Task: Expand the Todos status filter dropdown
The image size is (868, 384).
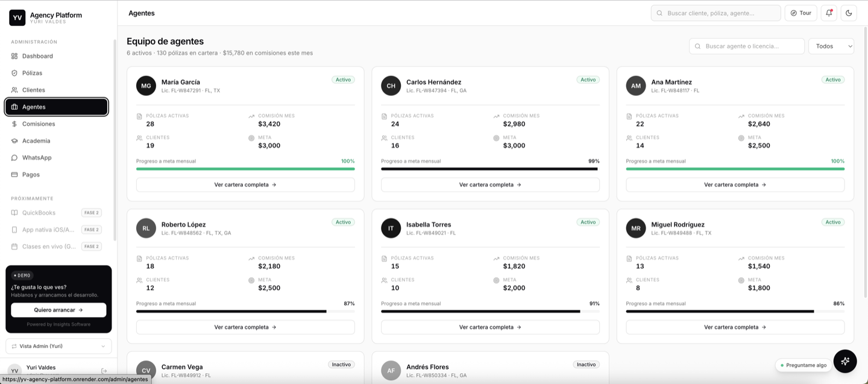Action: click(831, 46)
